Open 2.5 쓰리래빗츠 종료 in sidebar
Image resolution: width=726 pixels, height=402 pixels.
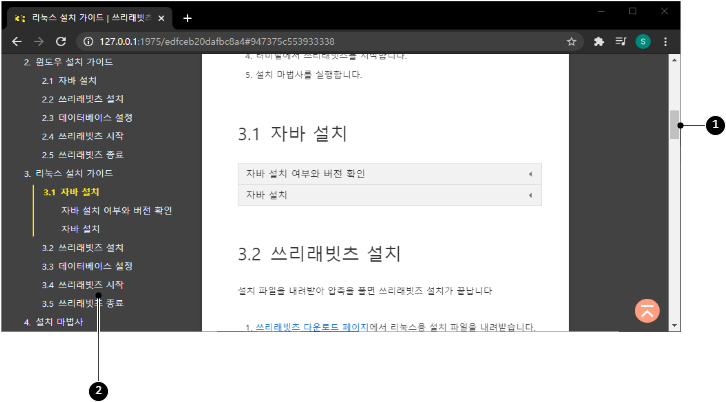[x=82, y=155]
